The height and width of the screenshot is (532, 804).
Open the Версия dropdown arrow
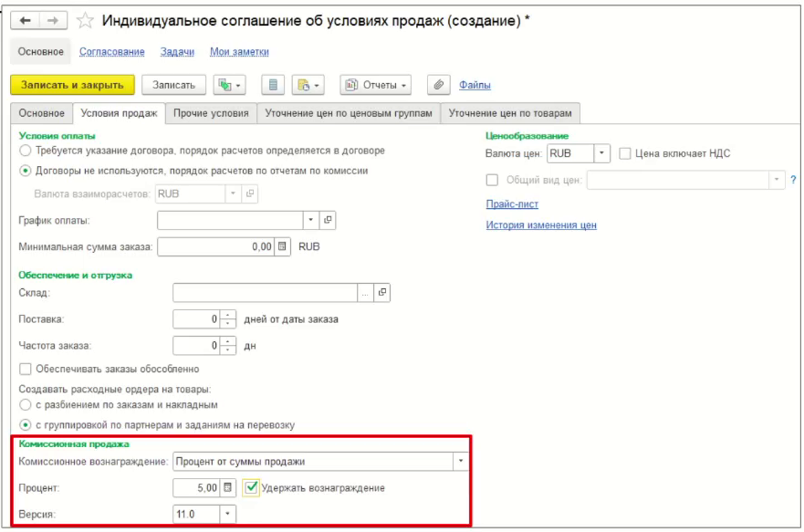pyautogui.click(x=227, y=514)
